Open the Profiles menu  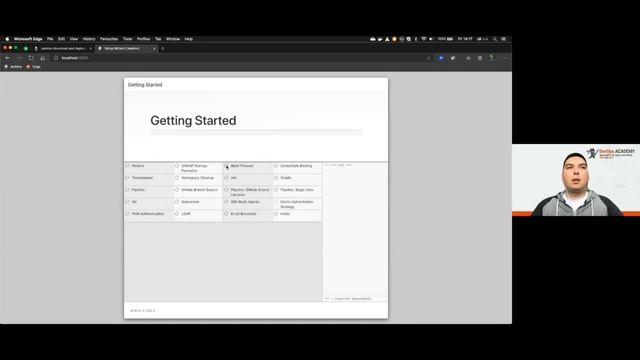143,39
